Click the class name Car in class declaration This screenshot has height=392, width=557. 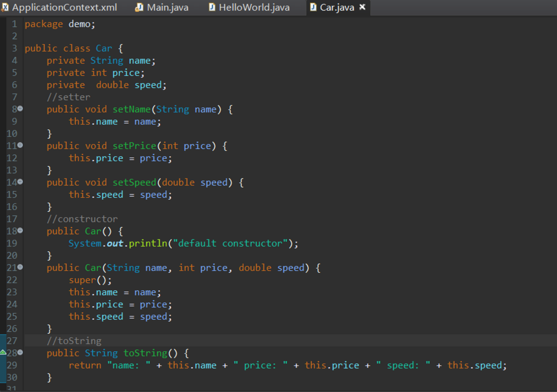[104, 48]
